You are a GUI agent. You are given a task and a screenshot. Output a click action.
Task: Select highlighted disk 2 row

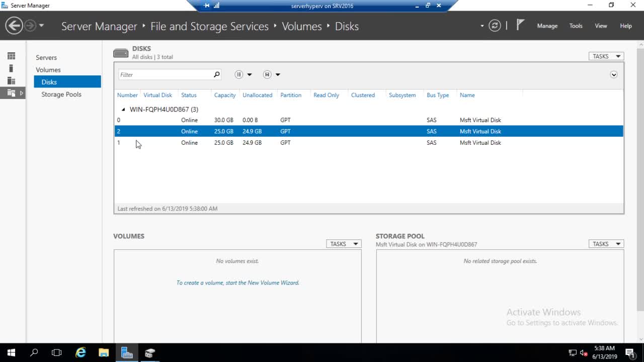(369, 131)
